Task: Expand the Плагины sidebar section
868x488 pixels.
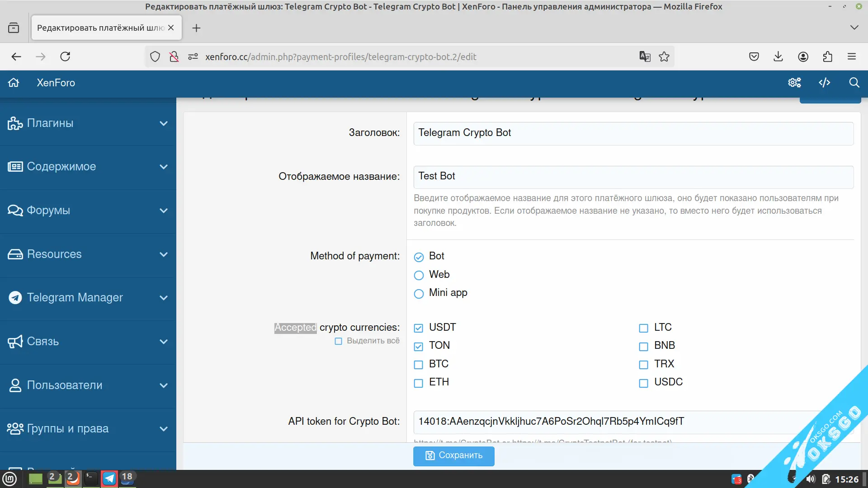Action: (x=163, y=123)
